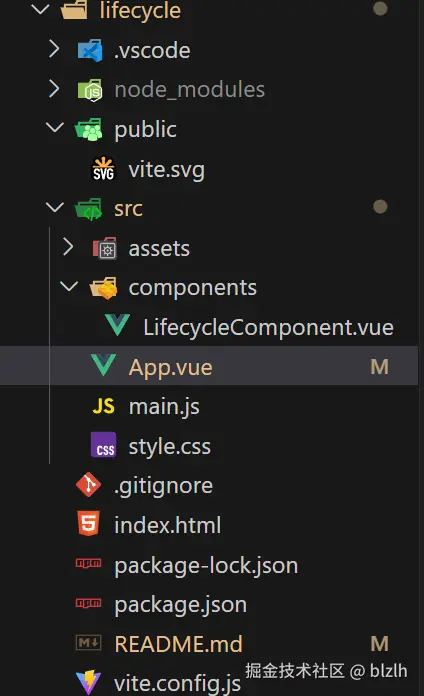Click the purple CSS icon of style.css
Image resolution: width=424 pixels, height=696 pixels.
103,445
